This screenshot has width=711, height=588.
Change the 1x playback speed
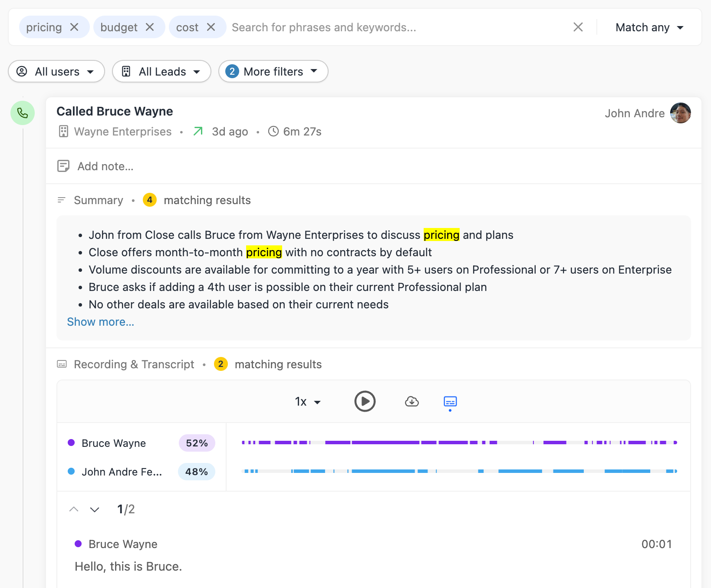pos(307,402)
